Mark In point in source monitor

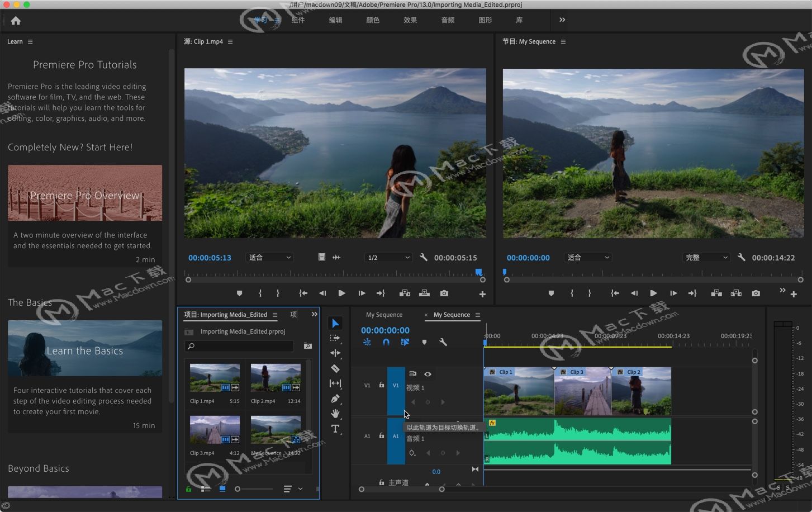[260, 293]
